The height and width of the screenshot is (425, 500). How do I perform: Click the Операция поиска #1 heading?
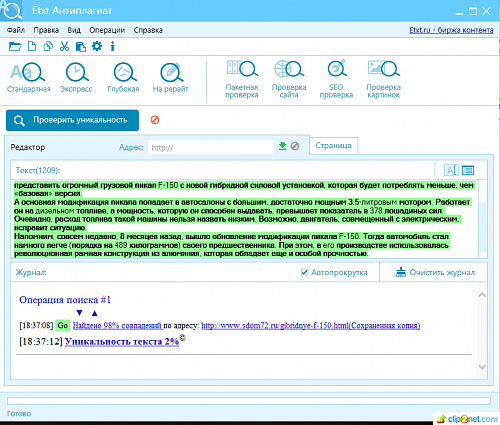65,300
